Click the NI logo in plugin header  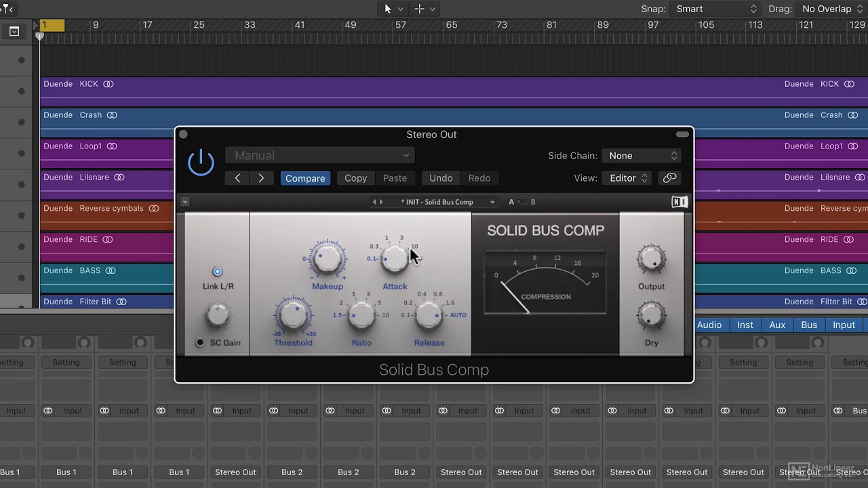[679, 202]
